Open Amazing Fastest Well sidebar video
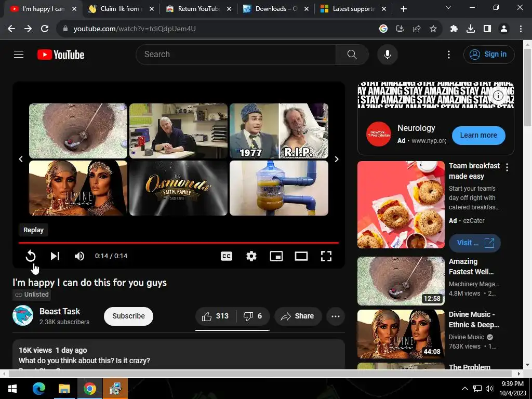 pyautogui.click(x=401, y=281)
